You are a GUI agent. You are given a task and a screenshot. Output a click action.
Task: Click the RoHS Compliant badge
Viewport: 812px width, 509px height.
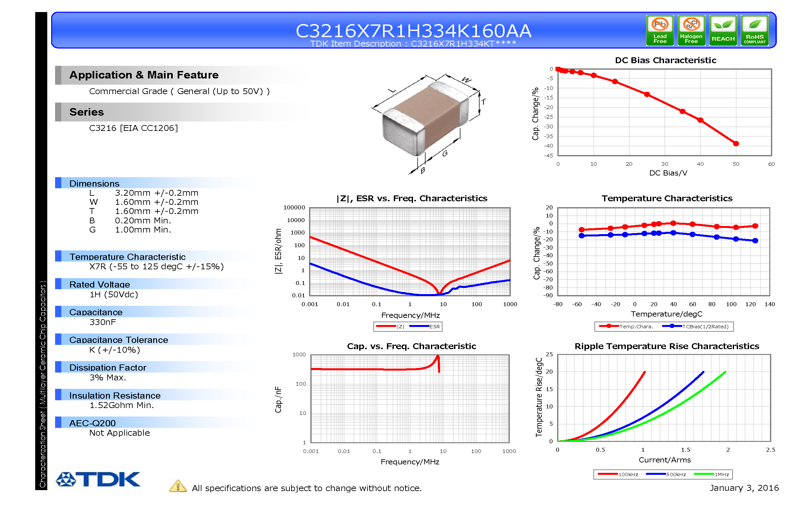pos(754,30)
